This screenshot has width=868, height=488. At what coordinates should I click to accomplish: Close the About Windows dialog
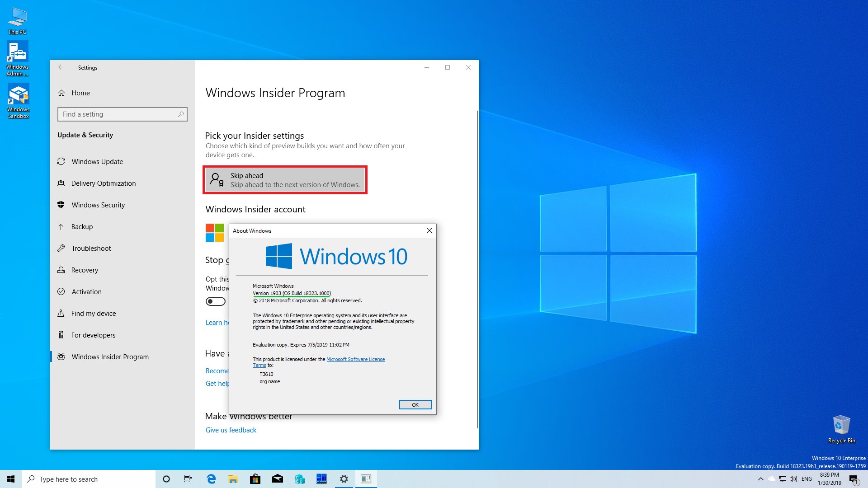coord(429,230)
